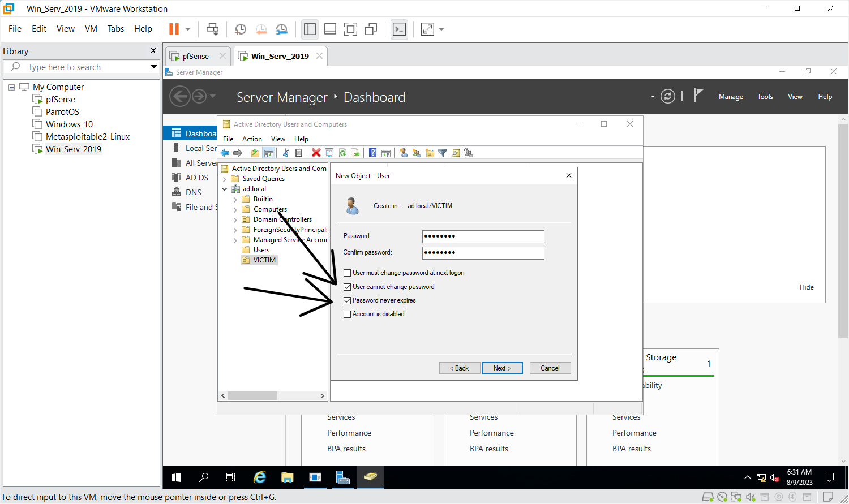Uncheck 'User cannot change password'
The width and height of the screenshot is (849, 504).
[347, 287]
